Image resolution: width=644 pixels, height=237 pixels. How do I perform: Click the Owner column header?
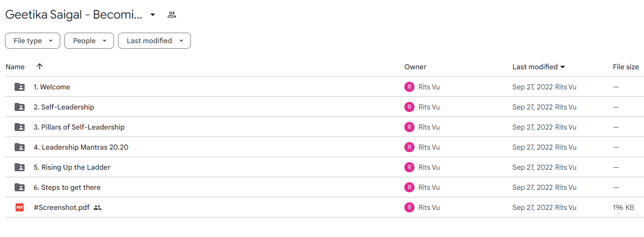pyautogui.click(x=415, y=67)
